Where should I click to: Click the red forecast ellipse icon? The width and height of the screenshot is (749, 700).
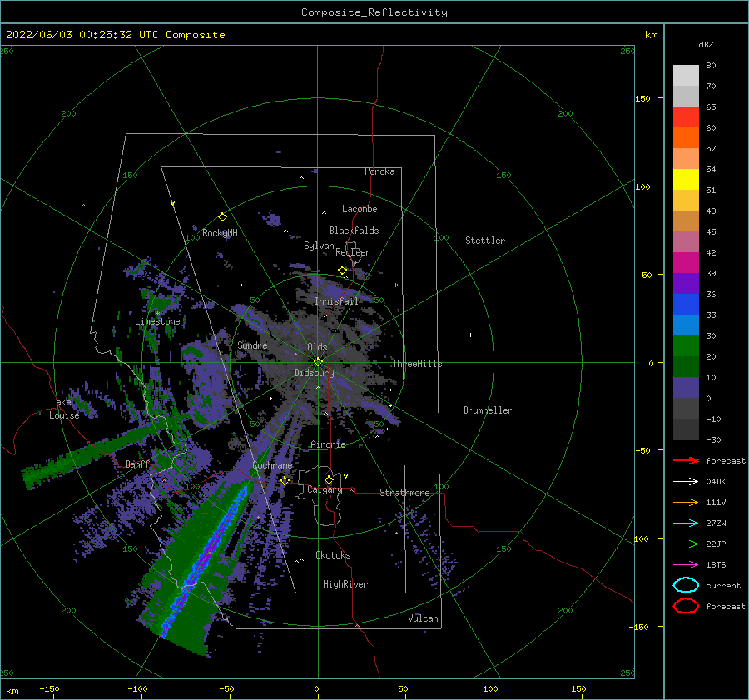686,606
